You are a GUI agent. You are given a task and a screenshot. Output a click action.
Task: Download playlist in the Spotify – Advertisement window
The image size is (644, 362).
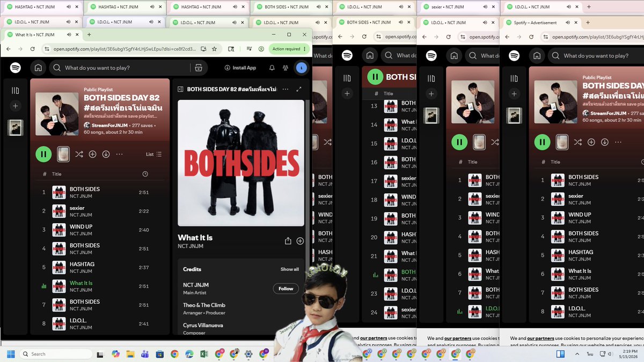tap(604, 142)
